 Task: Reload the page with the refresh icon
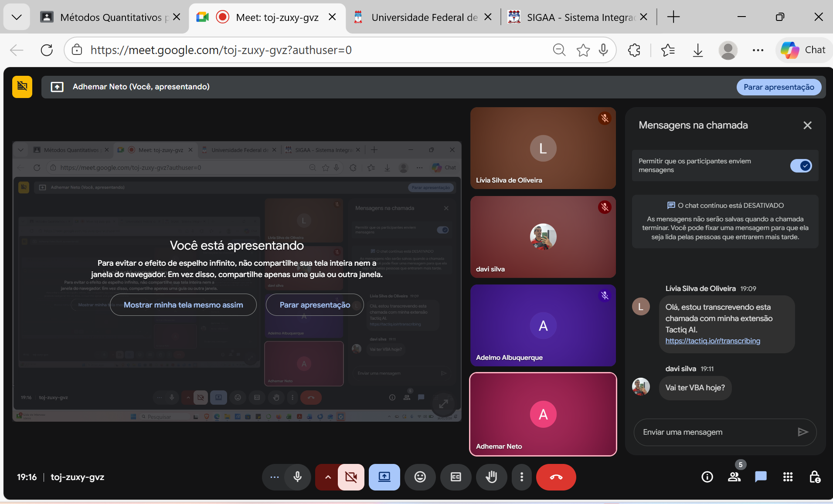tap(47, 50)
